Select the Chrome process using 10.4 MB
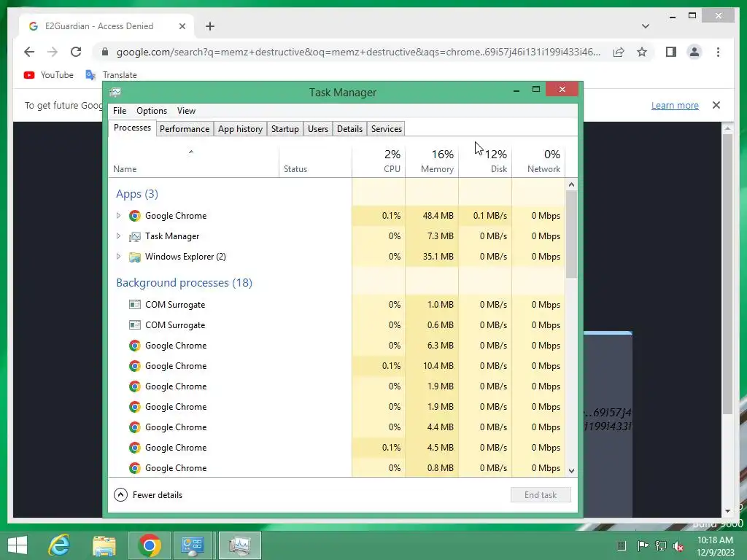747x560 pixels. click(336, 366)
